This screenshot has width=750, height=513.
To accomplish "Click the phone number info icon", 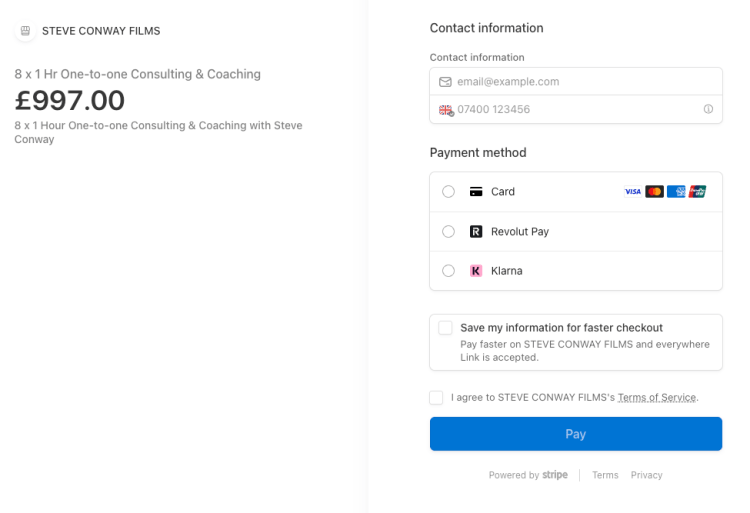I will (x=708, y=110).
